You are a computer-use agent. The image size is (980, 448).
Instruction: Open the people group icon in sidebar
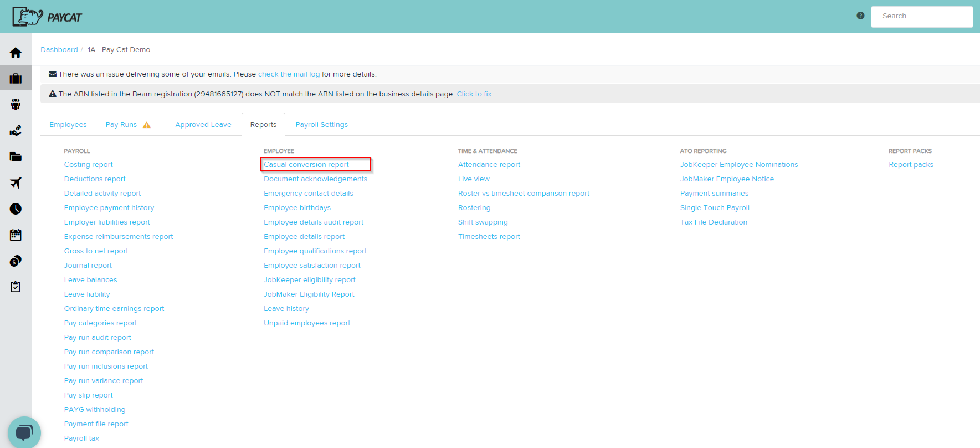16,105
